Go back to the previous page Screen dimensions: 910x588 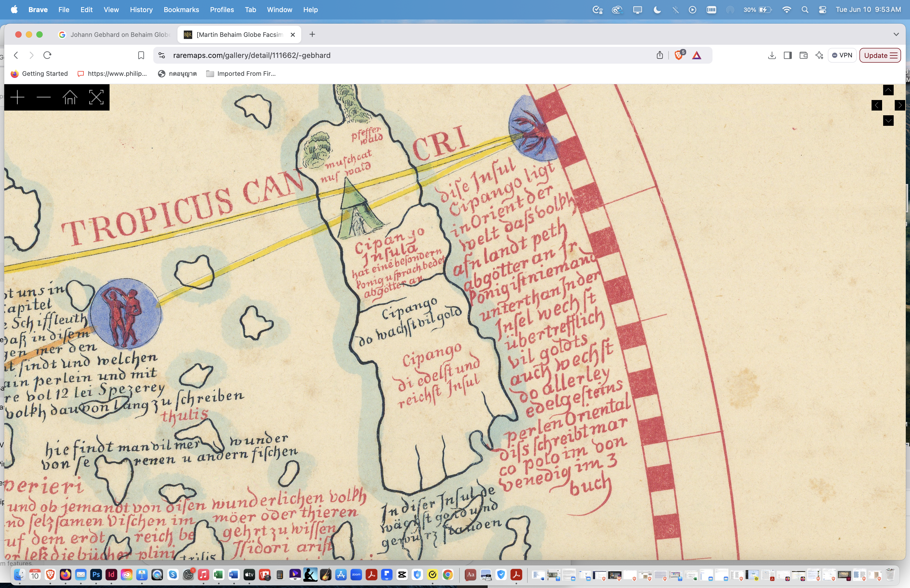(16, 55)
